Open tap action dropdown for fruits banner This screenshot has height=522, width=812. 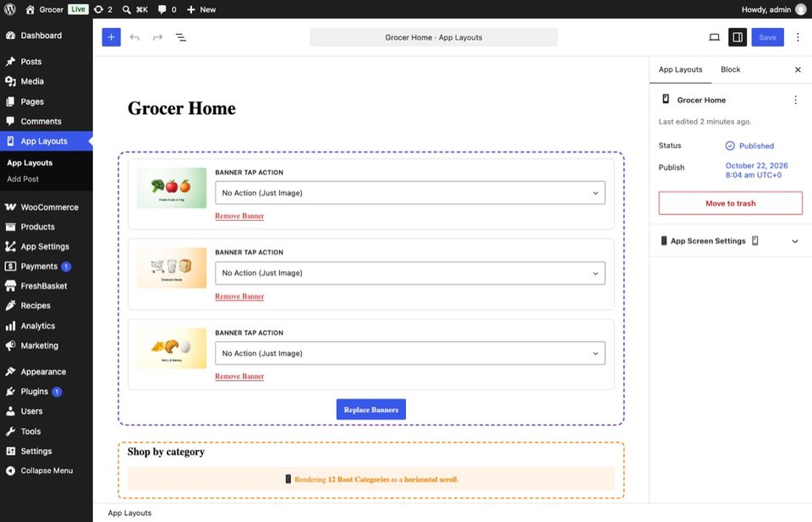click(x=409, y=193)
